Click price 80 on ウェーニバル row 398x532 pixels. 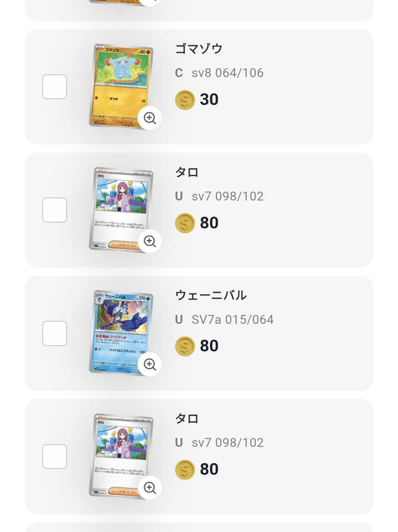pos(209,346)
